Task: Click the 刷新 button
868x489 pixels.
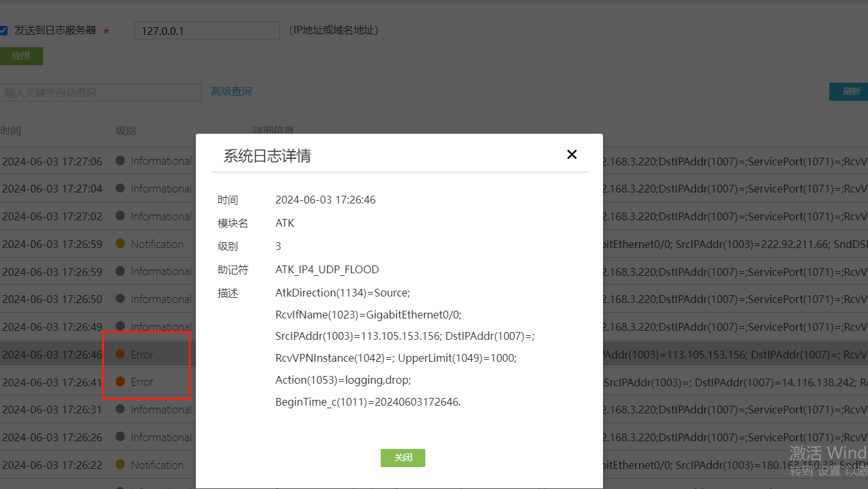Action: (849, 92)
